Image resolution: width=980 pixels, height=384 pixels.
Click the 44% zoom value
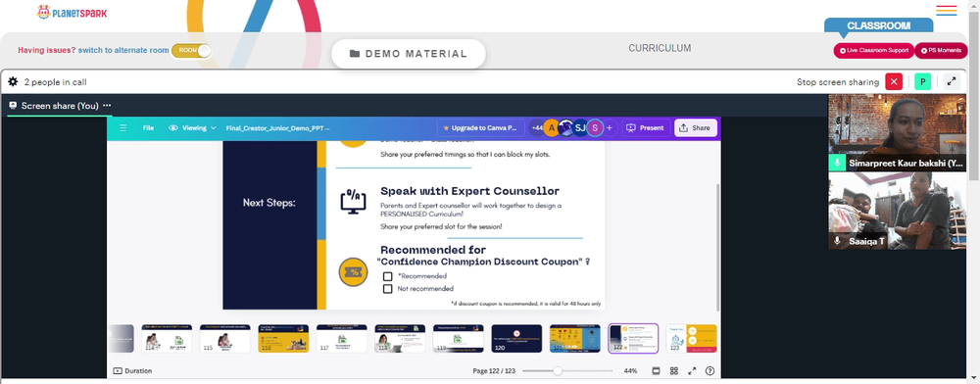[630, 371]
